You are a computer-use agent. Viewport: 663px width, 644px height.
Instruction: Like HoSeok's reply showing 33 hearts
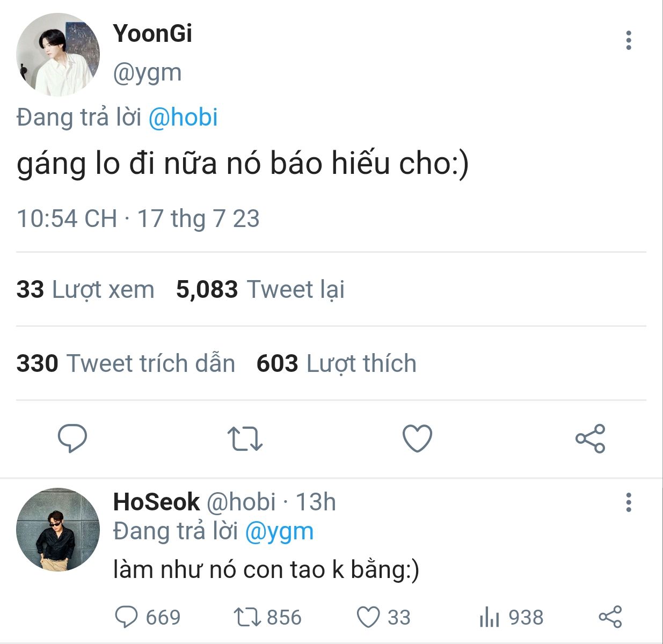tap(369, 617)
